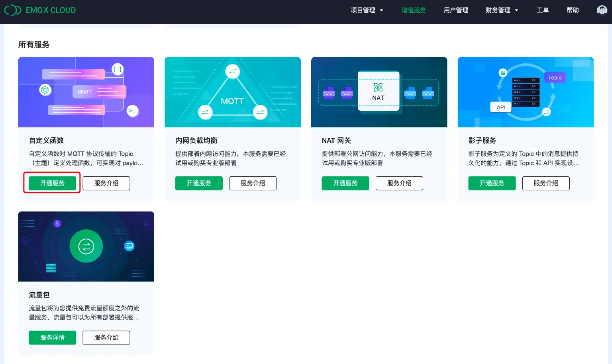Click 服务介绍 under 内网负载均衡

tap(253, 183)
